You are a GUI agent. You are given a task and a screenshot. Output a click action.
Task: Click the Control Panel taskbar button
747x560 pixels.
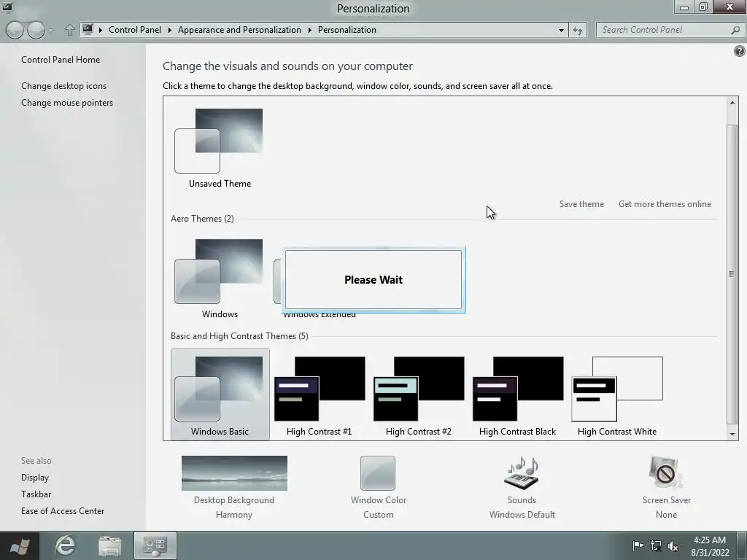point(155,545)
